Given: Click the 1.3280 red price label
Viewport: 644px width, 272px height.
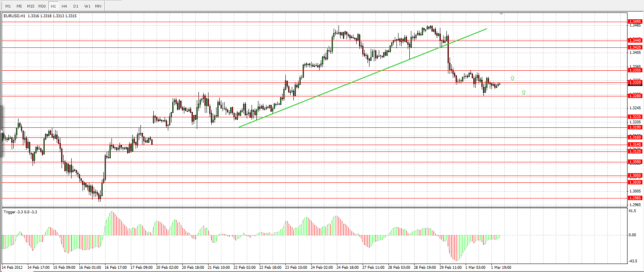Looking at the screenshot, I should click(x=635, y=96).
